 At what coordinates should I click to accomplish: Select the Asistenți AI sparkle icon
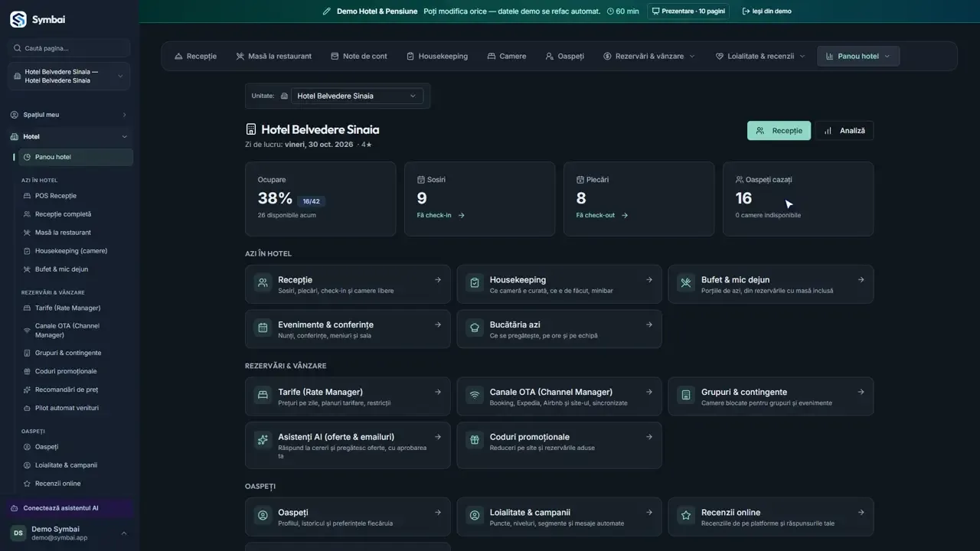click(x=263, y=440)
